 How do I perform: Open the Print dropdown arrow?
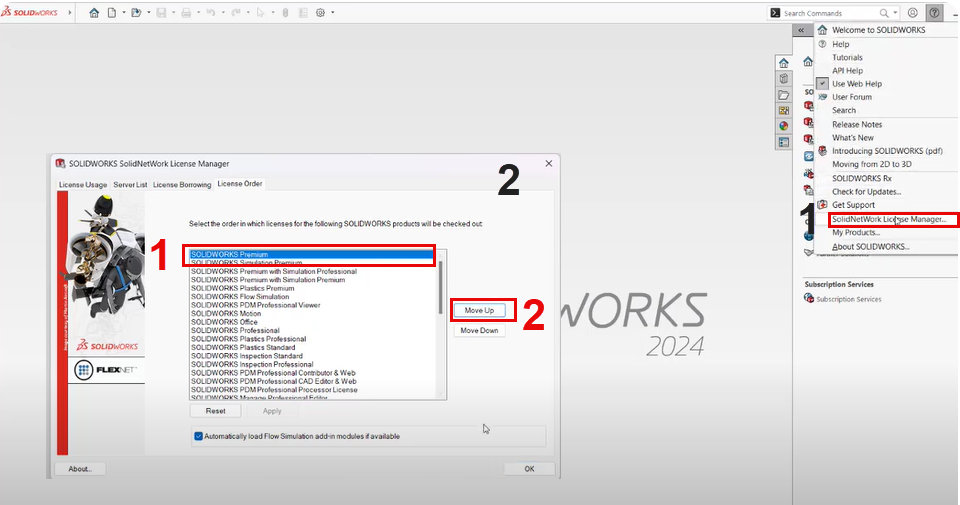tap(198, 13)
